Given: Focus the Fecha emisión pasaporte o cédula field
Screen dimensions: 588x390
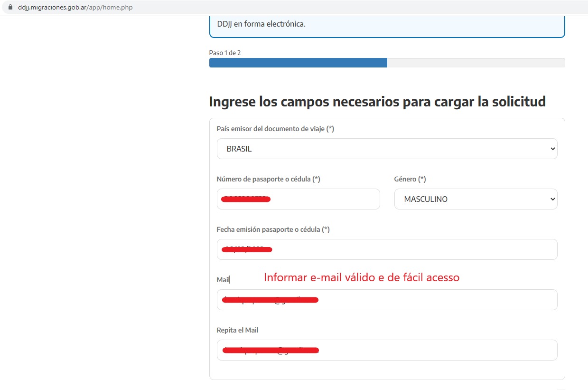Looking at the screenshot, I should click(387, 249).
